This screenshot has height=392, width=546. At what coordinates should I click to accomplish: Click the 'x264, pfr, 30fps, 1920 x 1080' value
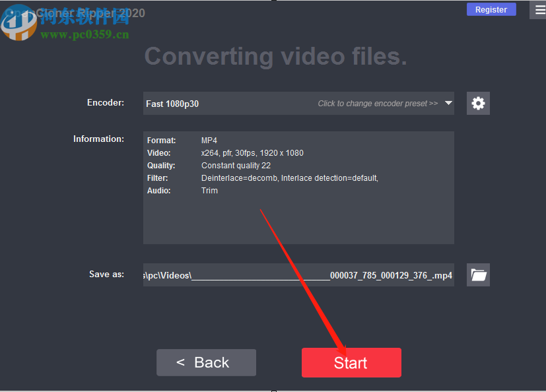pyautogui.click(x=252, y=153)
